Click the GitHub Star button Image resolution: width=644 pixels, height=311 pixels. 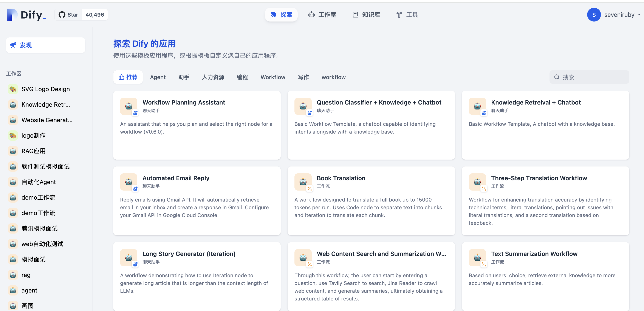68,15
